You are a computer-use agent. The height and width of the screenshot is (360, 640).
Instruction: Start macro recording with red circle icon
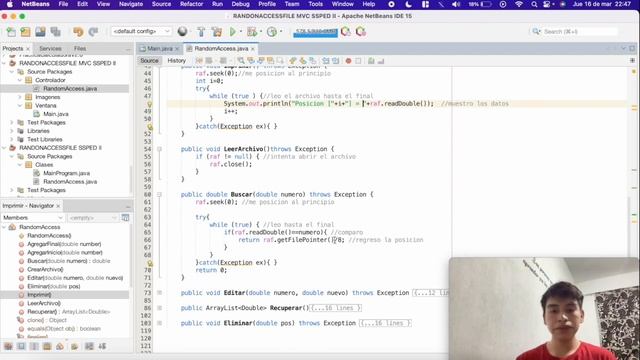click(349, 61)
